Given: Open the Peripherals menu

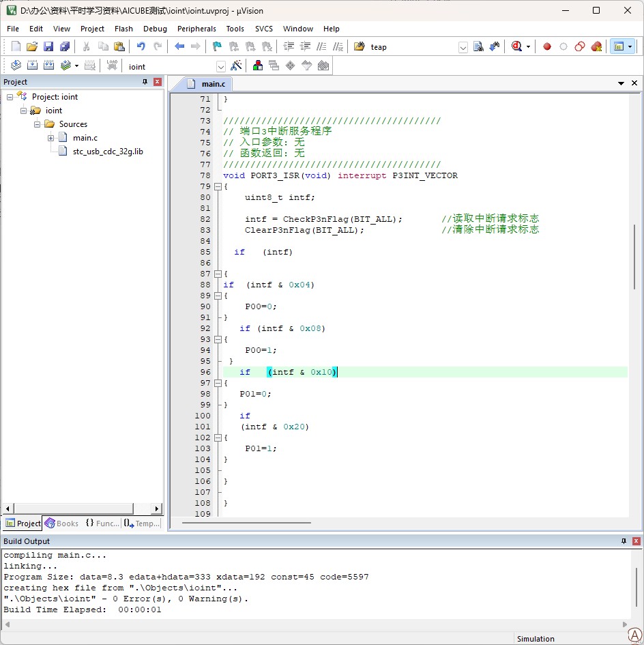Looking at the screenshot, I should (x=196, y=29).
